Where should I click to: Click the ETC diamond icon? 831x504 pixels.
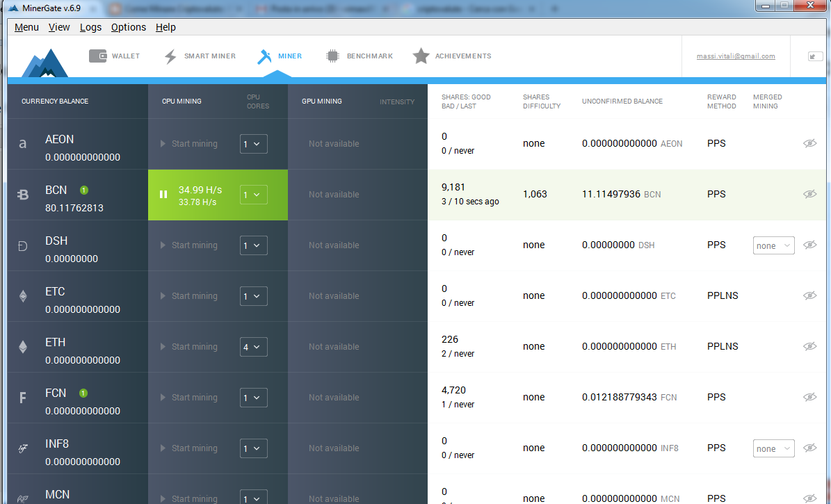[23, 295]
